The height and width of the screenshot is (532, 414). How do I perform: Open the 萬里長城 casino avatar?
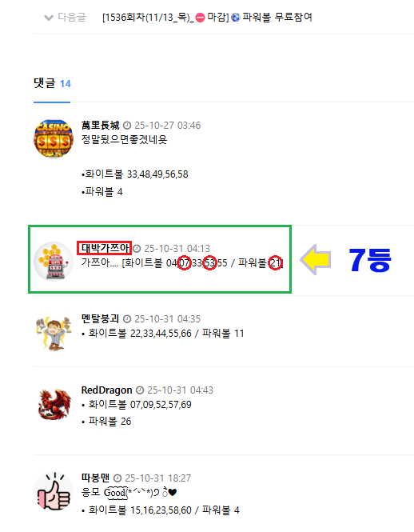coord(54,138)
